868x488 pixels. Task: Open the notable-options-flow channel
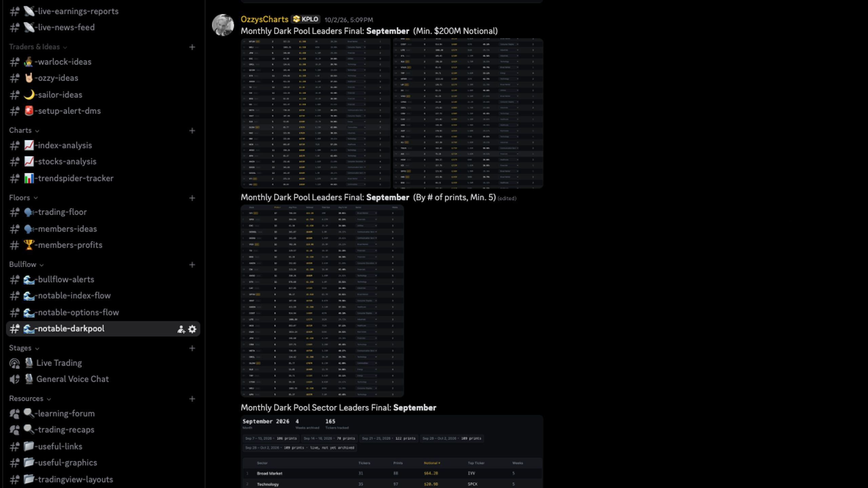(103, 312)
